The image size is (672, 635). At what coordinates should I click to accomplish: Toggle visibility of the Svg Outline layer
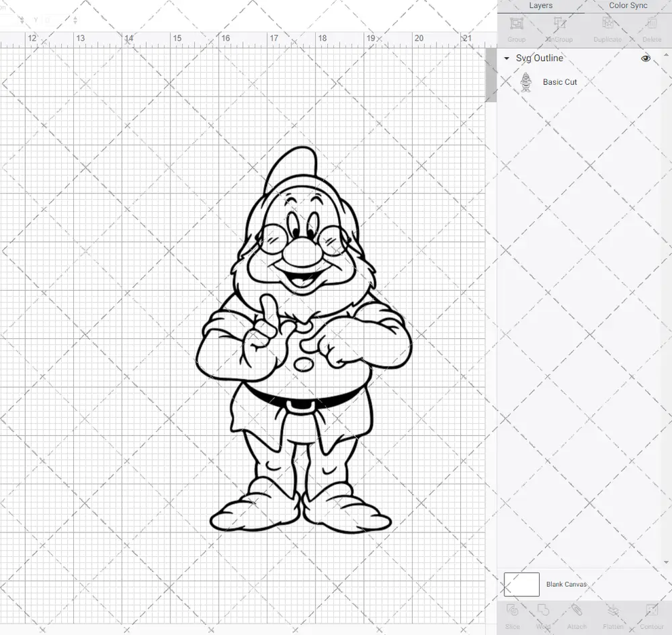(x=645, y=58)
